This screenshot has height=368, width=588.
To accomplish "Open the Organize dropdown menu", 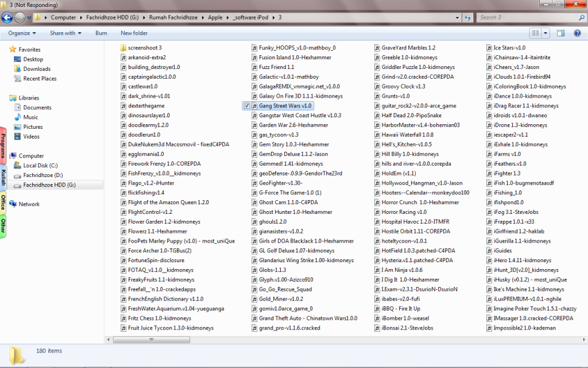I will 22,33.
